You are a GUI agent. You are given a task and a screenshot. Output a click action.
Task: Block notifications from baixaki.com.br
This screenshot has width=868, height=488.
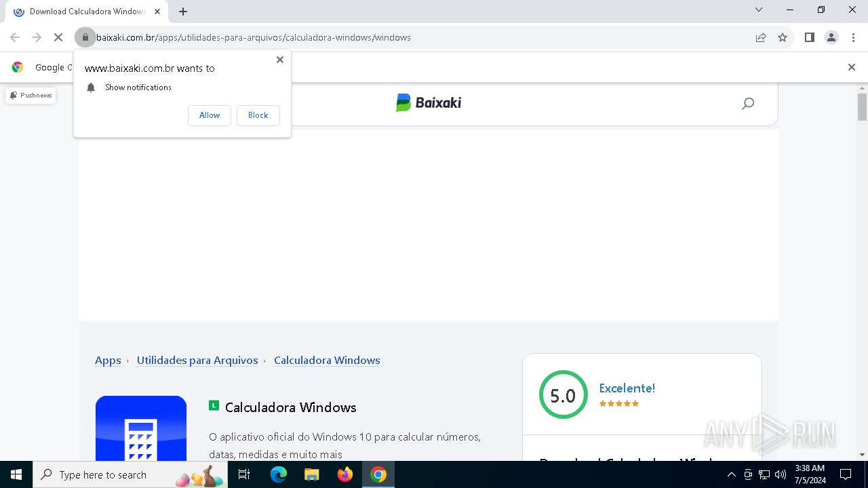[258, 115]
